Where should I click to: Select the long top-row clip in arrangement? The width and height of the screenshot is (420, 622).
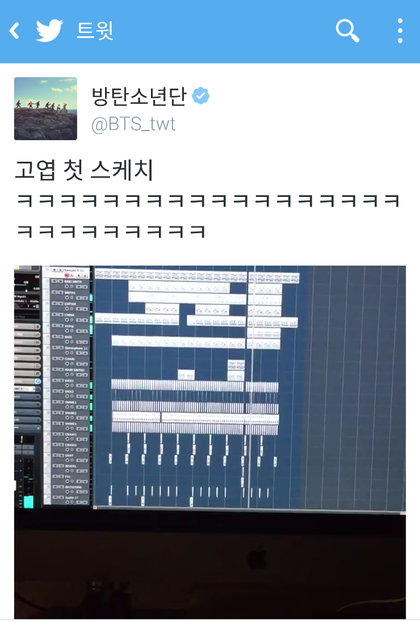171,275
